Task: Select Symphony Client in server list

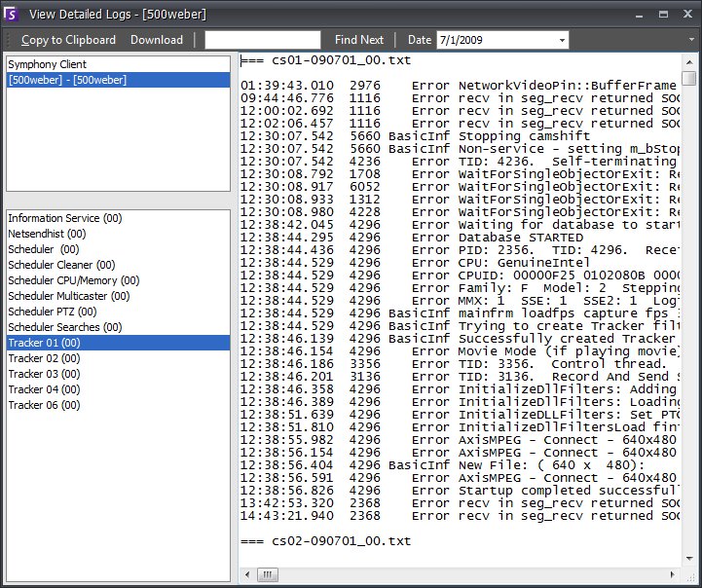Action: 118,64
